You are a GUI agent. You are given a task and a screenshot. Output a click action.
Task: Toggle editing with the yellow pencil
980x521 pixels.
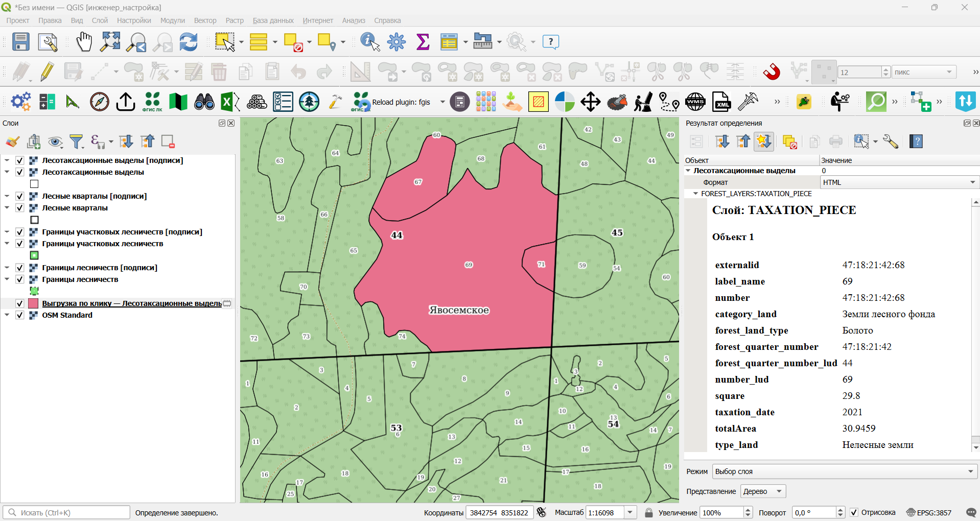pos(47,72)
